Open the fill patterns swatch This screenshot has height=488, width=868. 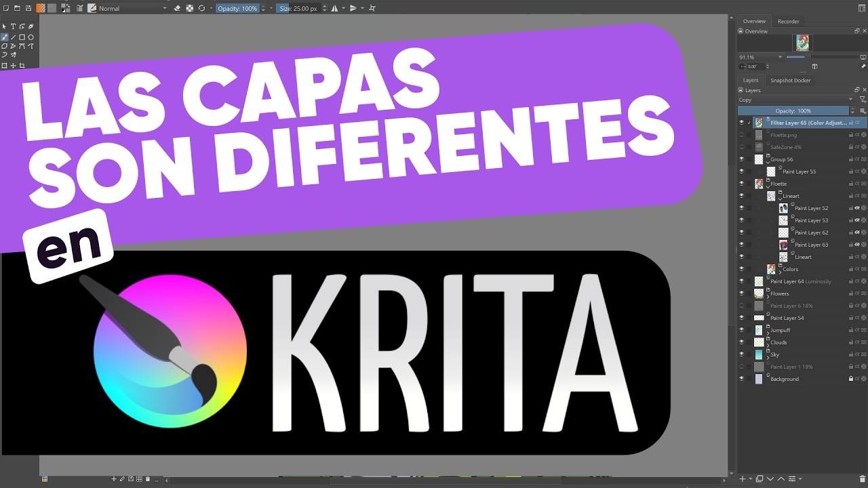52,8
